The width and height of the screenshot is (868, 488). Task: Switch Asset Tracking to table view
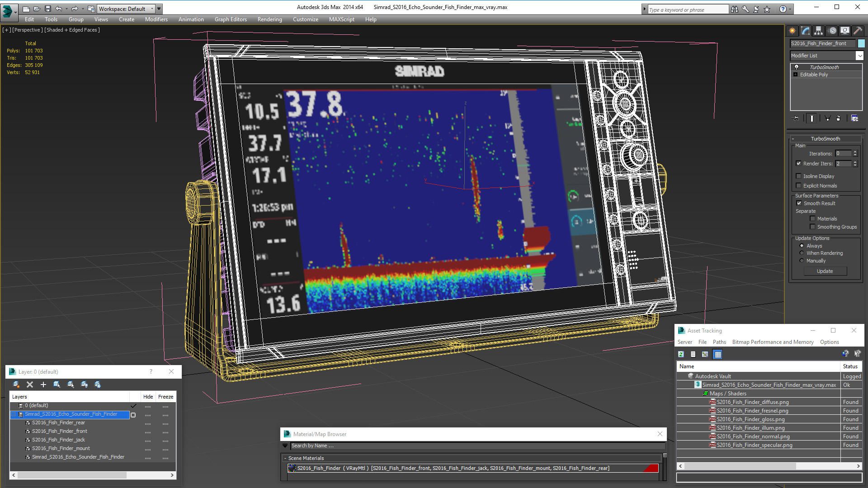(717, 354)
